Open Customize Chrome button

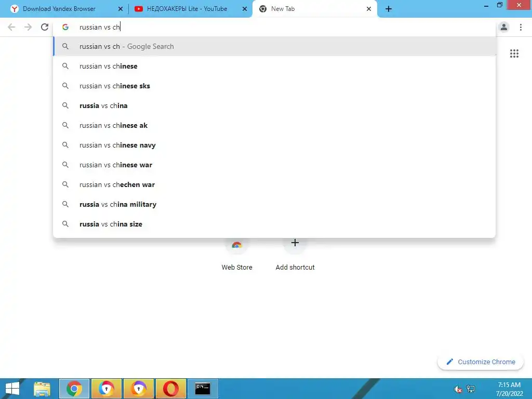pos(481,362)
